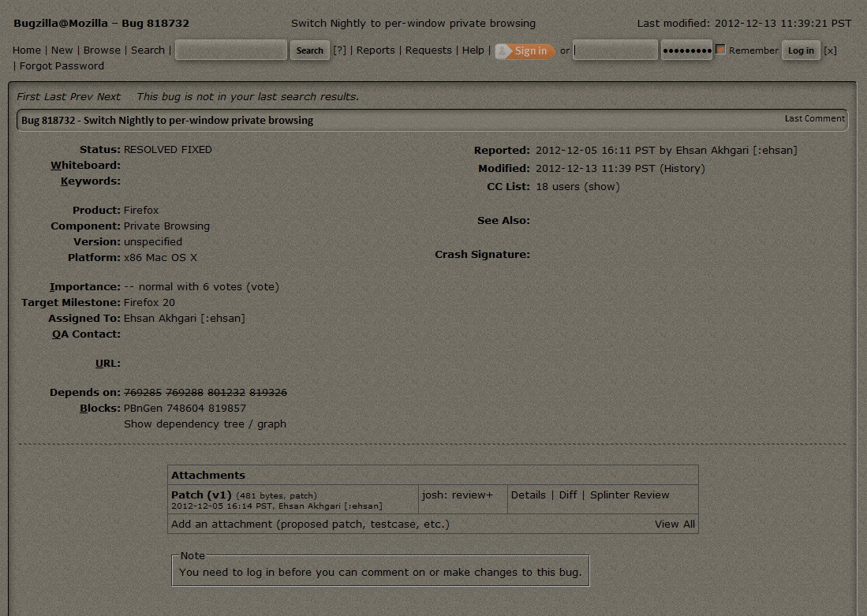Focus the password field
Viewport: 867px width, 616px height.
[687, 50]
